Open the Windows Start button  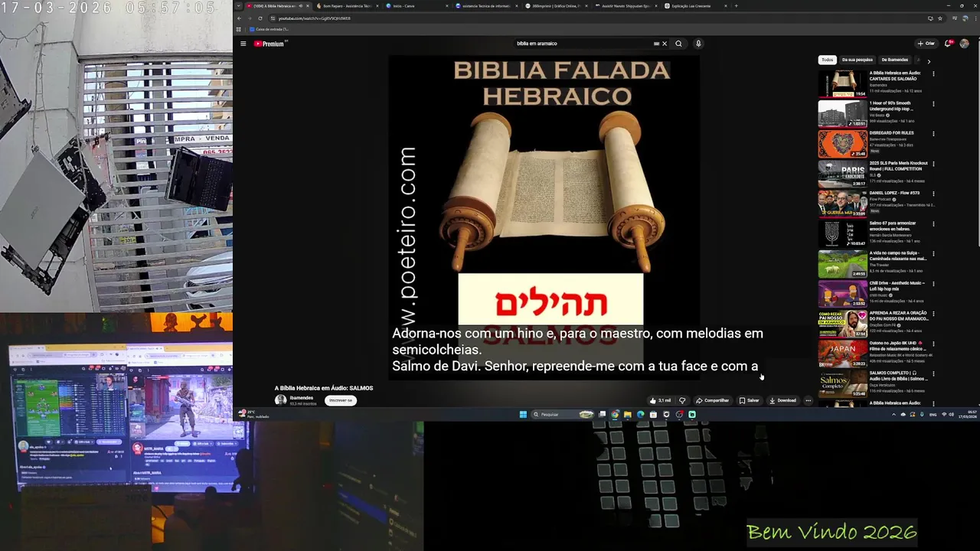point(523,415)
